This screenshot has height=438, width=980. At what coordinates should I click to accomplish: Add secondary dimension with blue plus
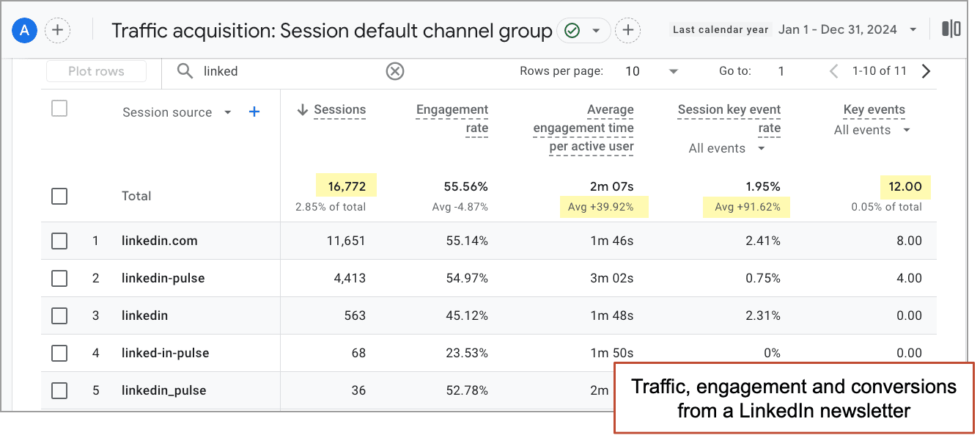coord(254,112)
